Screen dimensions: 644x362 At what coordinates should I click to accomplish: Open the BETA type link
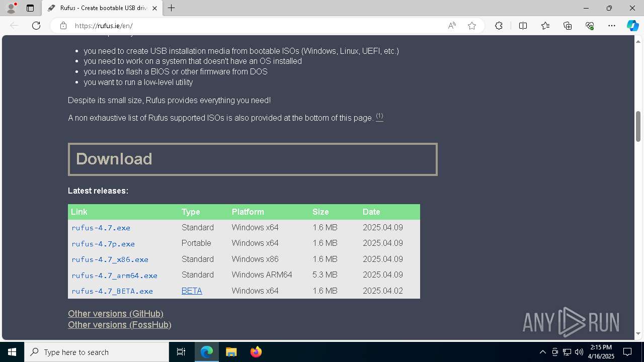tap(192, 291)
